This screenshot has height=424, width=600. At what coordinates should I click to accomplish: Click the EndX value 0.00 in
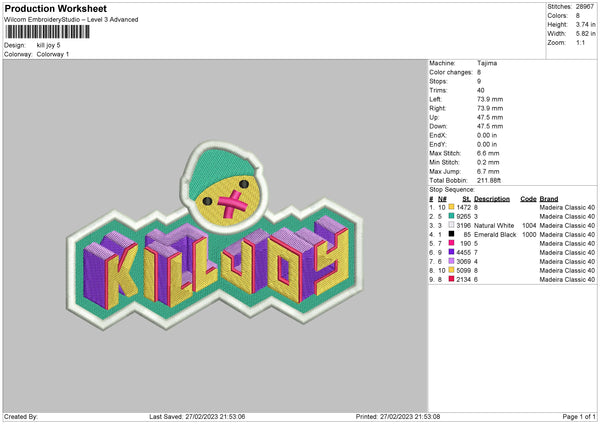[487, 135]
